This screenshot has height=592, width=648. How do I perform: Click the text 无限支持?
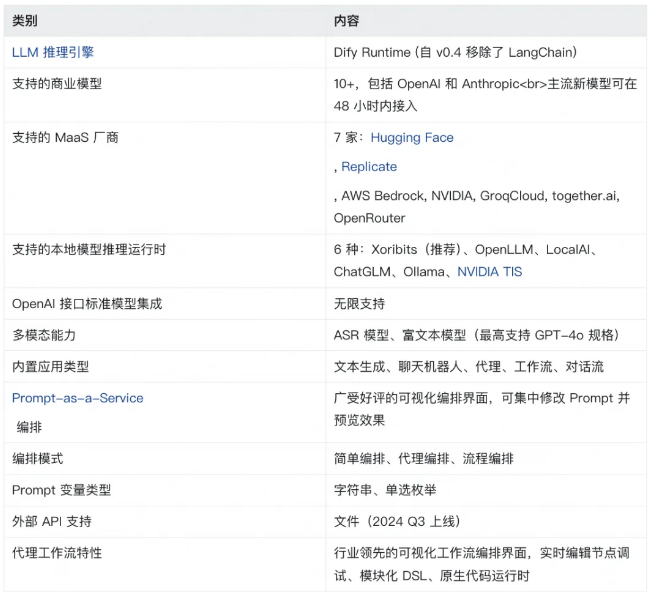click(x=359, y=304)
